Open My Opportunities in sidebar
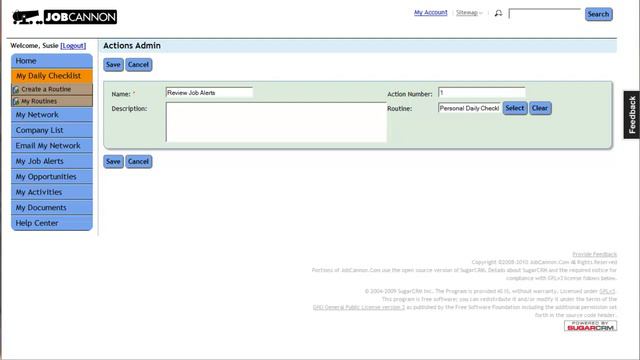Viewport: 640px width, 360px height. pos(52,177)
